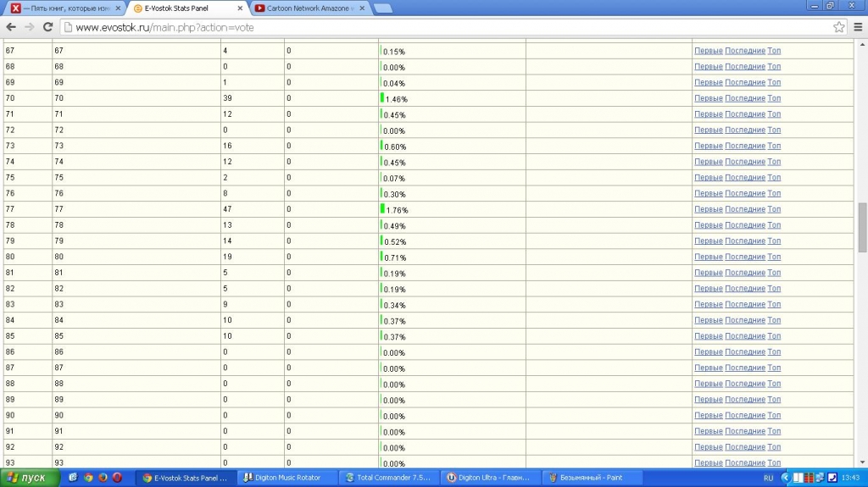Click the browser forward arrow

[30, 27]
